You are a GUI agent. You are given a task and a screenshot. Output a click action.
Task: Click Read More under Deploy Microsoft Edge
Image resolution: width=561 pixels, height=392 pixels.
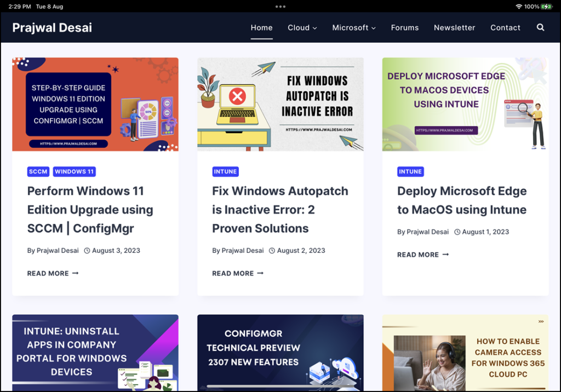[418, 255]
